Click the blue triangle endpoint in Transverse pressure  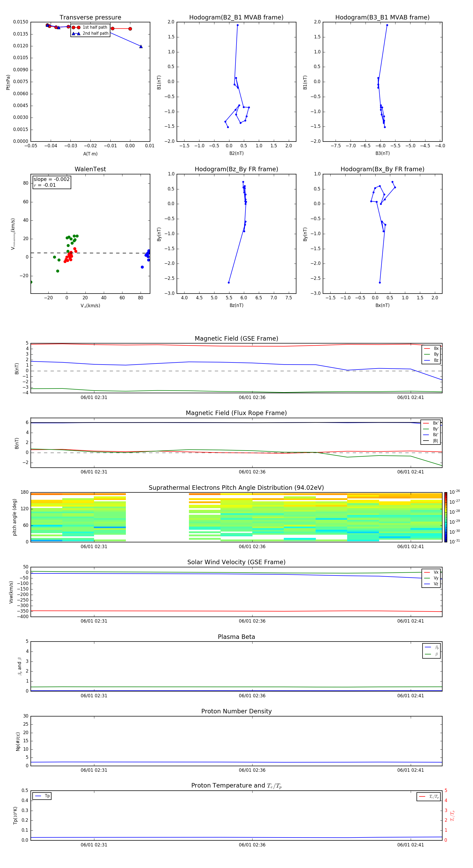pos(141,47)
